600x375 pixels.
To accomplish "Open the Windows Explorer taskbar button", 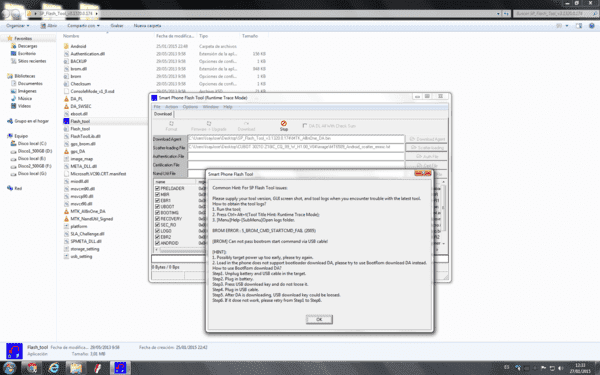I will 76,368.
